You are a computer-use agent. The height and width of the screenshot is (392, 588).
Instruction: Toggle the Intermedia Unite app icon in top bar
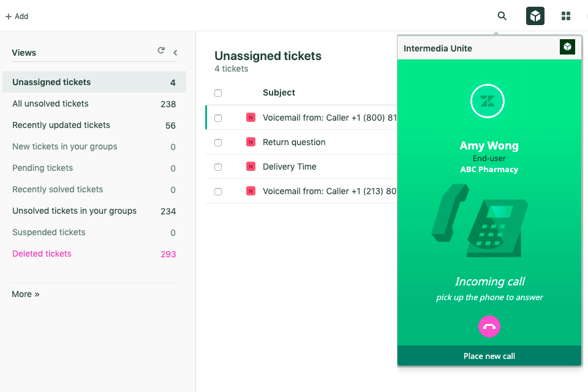[x=535, y=16]
